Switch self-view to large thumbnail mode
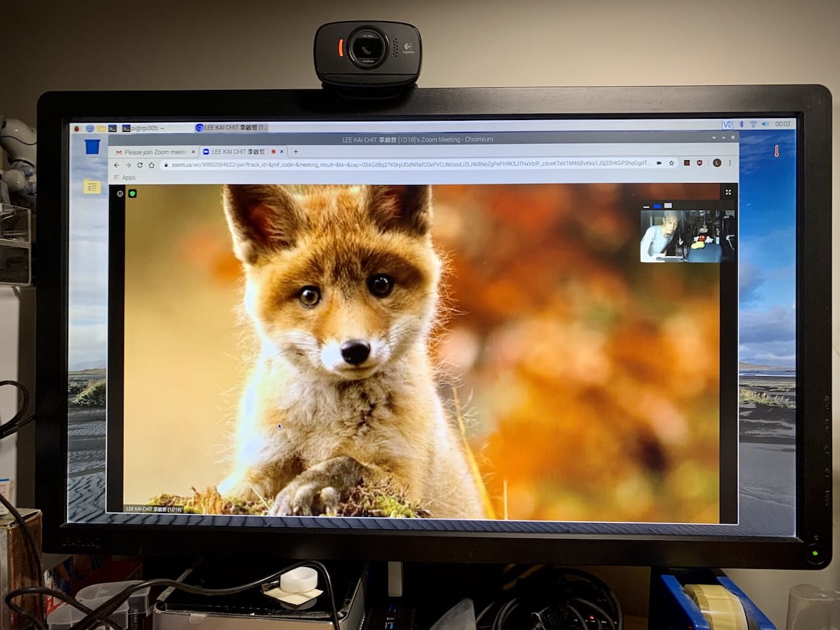 (x=668, y=206)
